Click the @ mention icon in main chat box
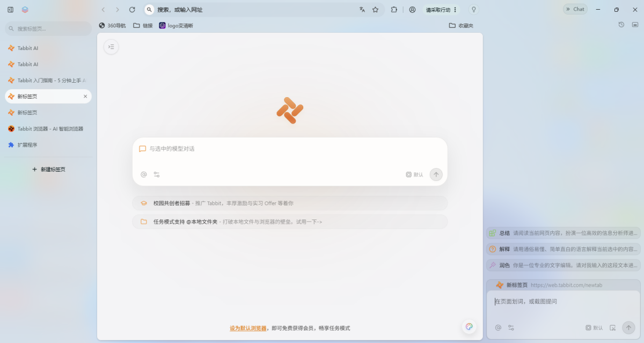The image size is (644, 343). (x=144, y=174)
